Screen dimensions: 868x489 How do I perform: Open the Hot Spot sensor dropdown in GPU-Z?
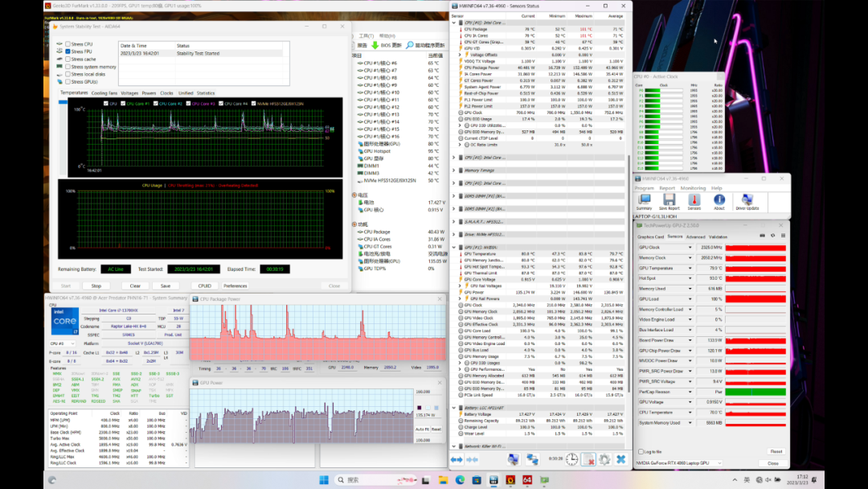click(x=690, y=278)
